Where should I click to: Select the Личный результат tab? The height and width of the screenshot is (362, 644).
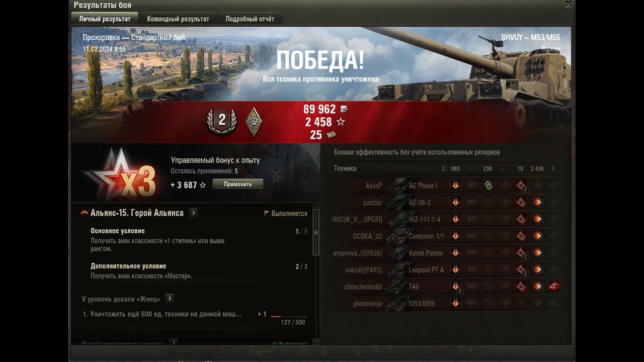click(x=105, y=19)
